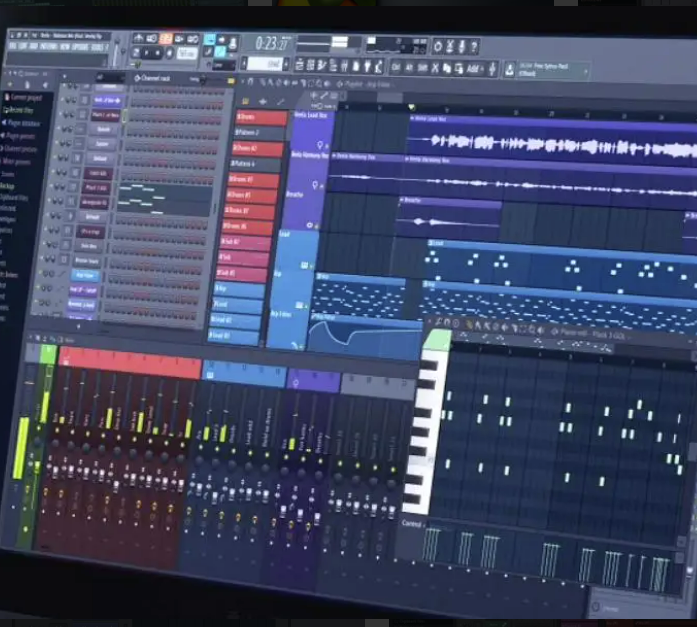697x627 pixels.
Task: Open the Control lane dropdown in Piano roll
Action: click(x=413, y=524)
